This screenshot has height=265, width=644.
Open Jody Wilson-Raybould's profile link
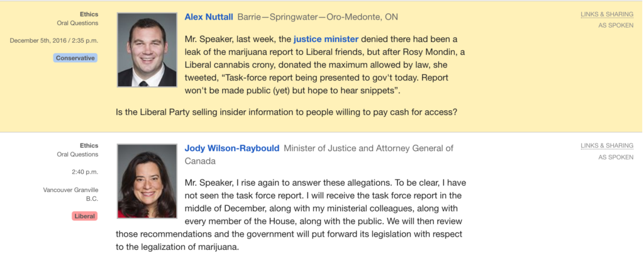point(231,149)
